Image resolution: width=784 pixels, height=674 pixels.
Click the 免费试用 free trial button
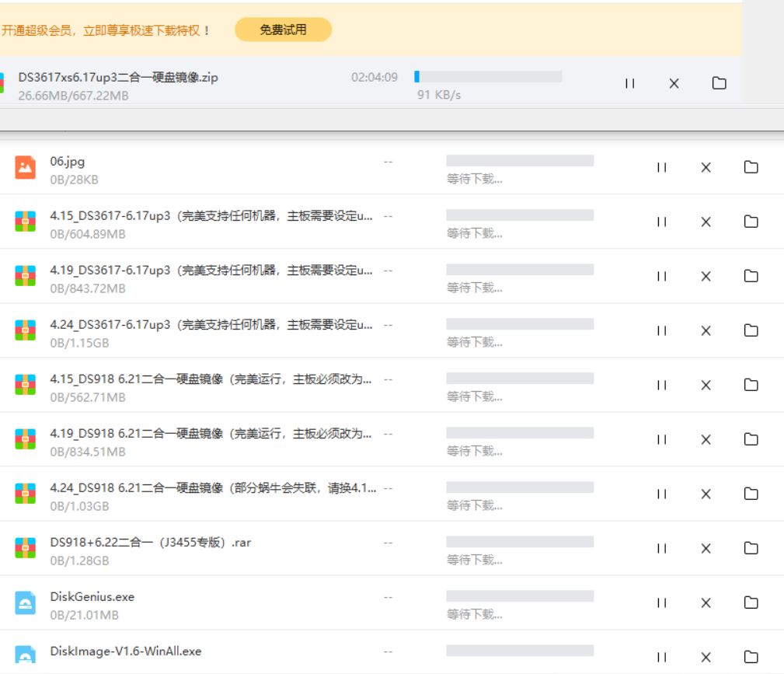coord(283,30)
